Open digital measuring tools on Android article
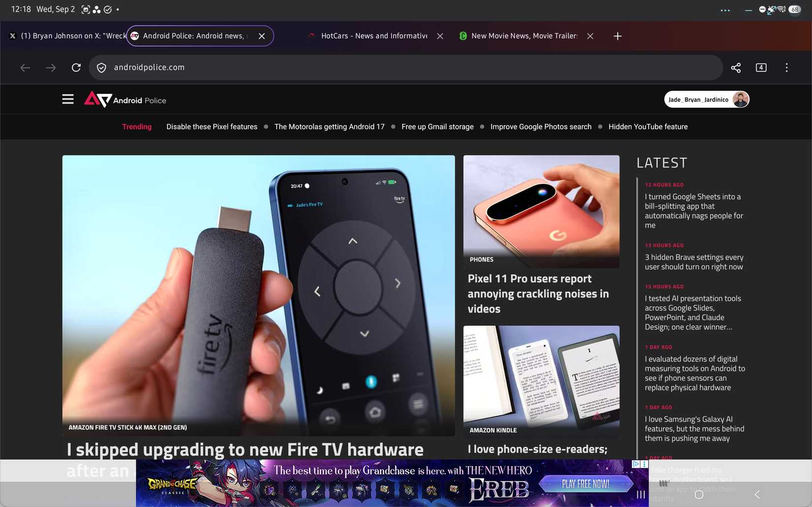Screen dimensions: 812x507 (695, 373)
